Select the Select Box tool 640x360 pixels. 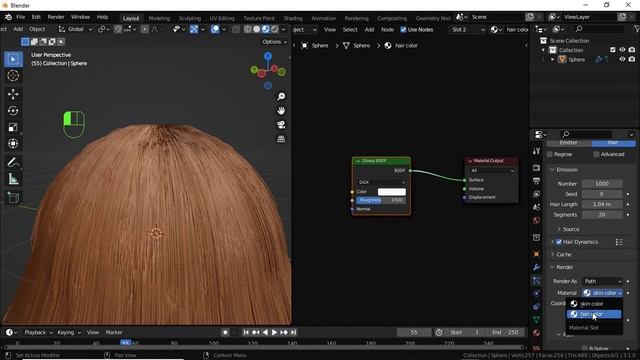pos(13,59)
